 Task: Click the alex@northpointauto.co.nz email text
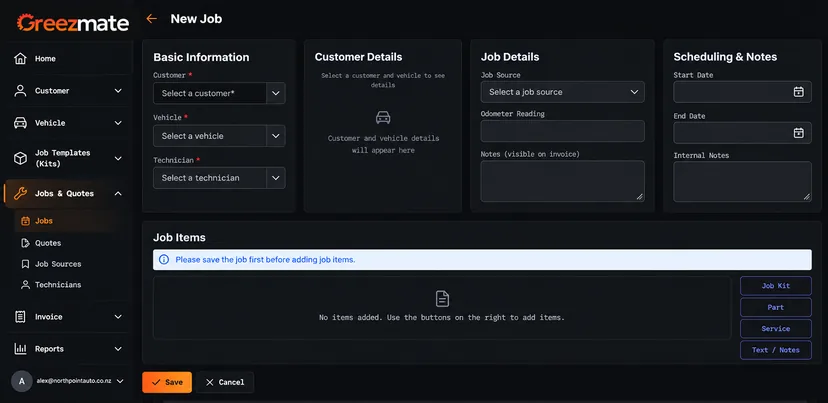pyautogui.click(x=73, y=381)
